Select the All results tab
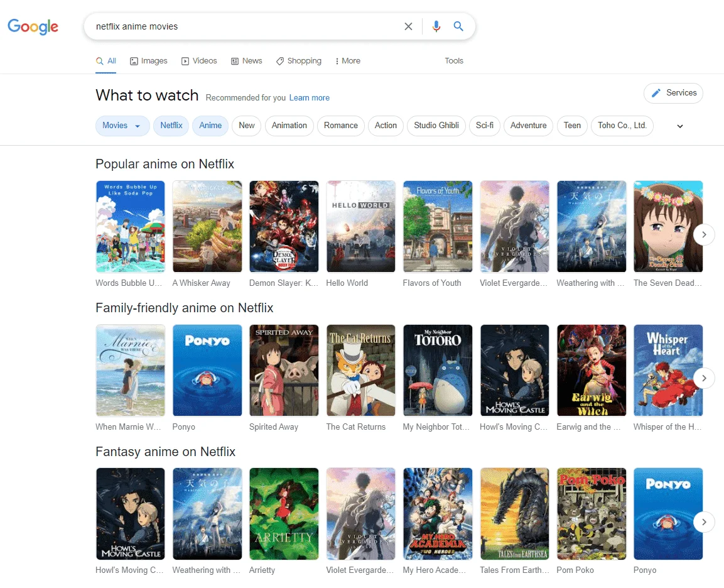This screenshot has height=588, width=724. point(105,61)
